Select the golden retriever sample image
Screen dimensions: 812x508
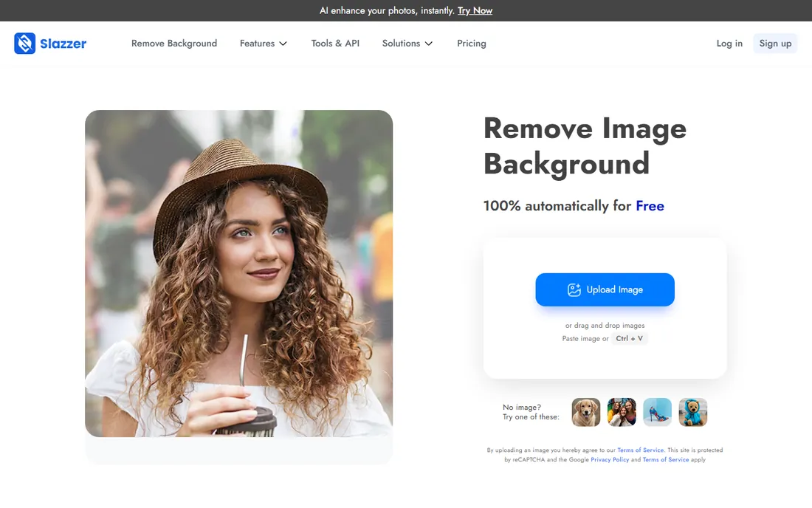pos(585,412)
